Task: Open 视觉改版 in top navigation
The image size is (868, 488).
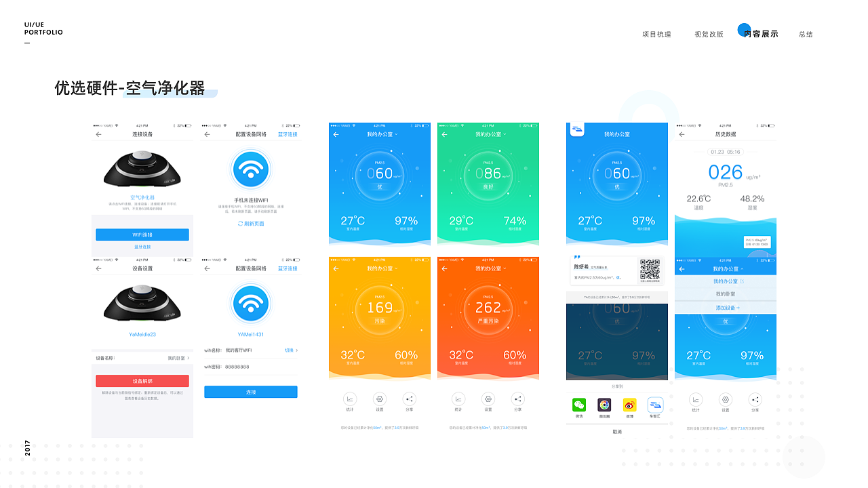Action: [709, 34]
